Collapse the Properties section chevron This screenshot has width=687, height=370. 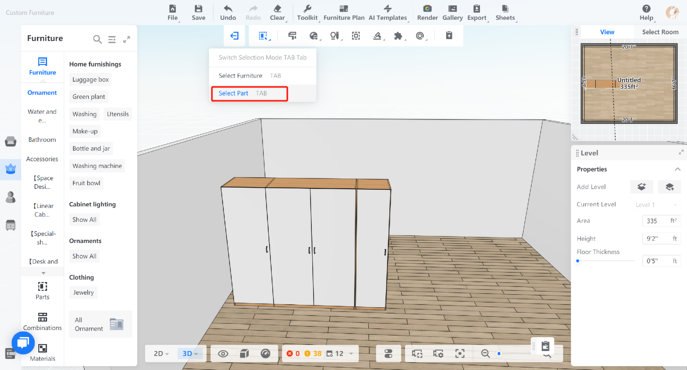677,169
